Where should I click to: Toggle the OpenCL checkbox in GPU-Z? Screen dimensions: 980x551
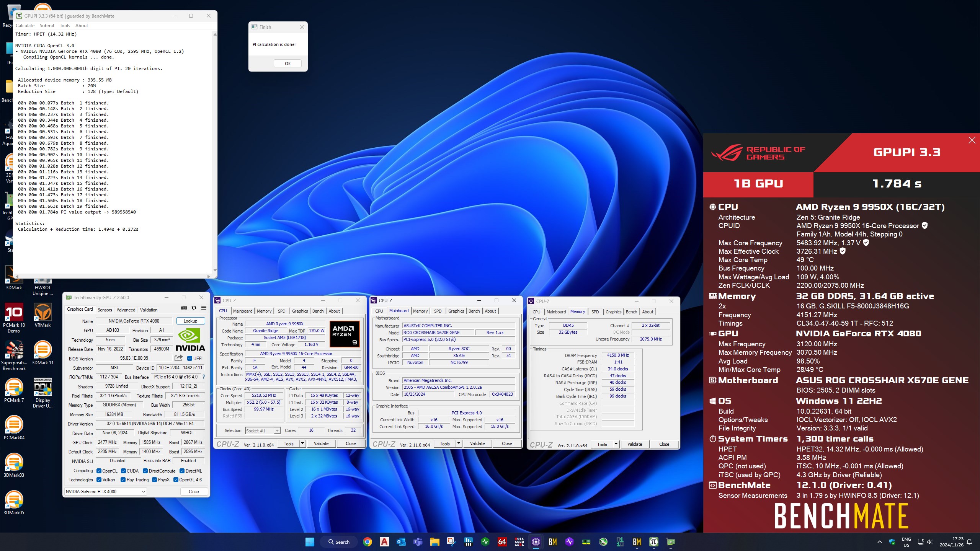coord(99,471)
